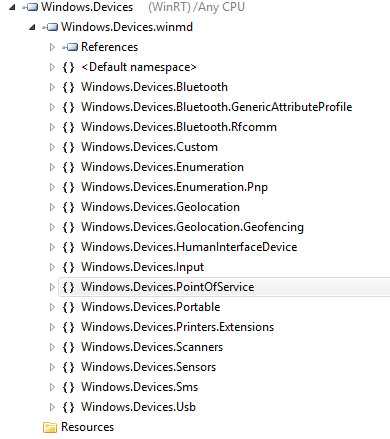Click braces icon beside Windows.Devices.Geolocation
This screenshot has width=390, height=439.
[68, 207]
